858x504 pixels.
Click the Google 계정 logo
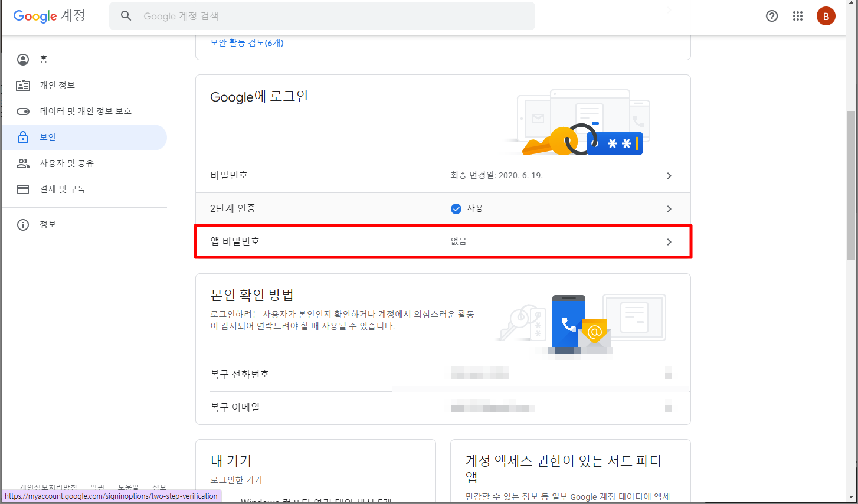[x=50, y=16]
